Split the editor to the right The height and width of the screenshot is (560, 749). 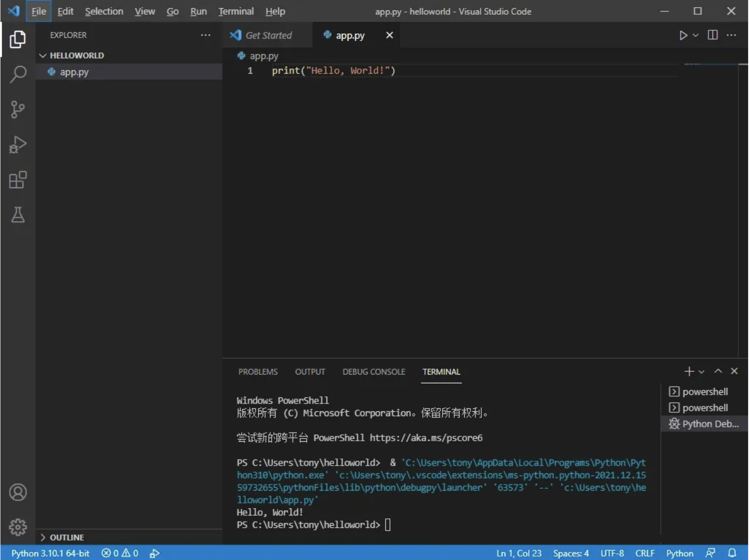713,35
